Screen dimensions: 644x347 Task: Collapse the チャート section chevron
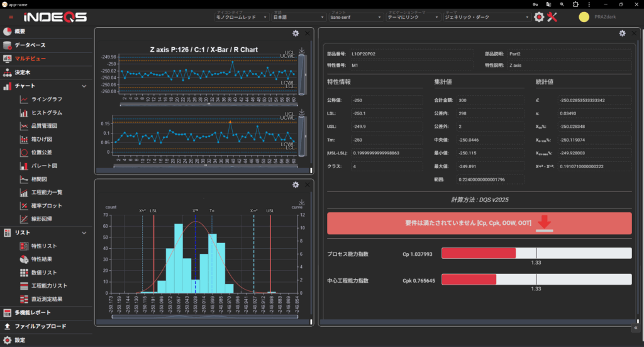pos(84,86)
